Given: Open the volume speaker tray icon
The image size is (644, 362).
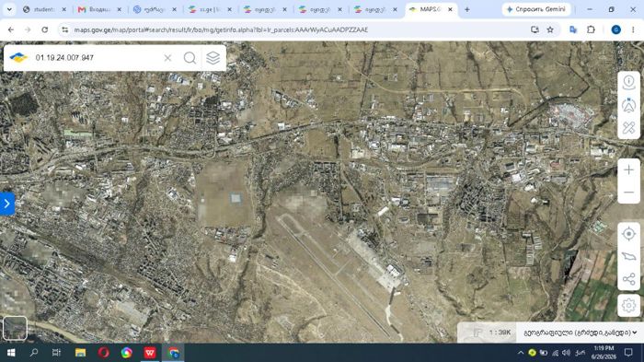Looking at the screenshot, I should pos(566,353).
